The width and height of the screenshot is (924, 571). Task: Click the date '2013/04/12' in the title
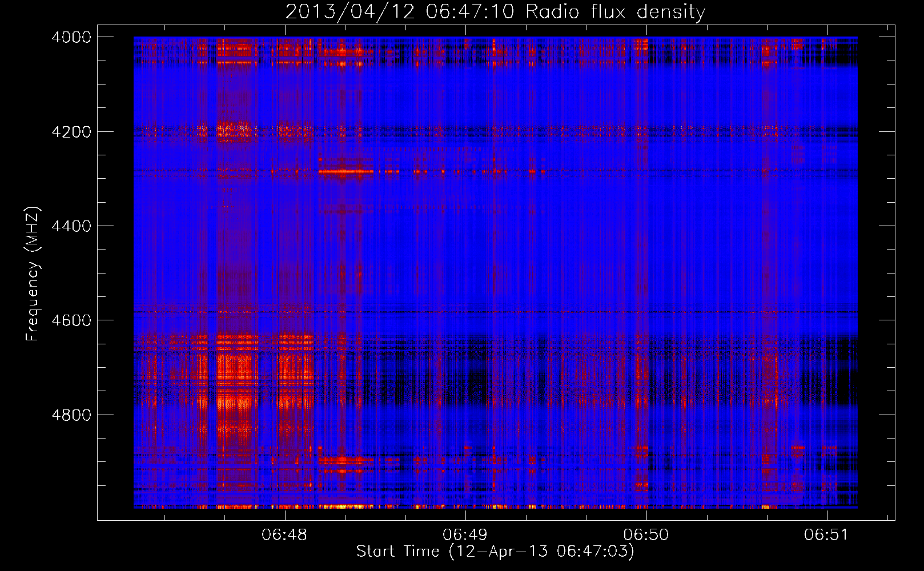[350, 12]
